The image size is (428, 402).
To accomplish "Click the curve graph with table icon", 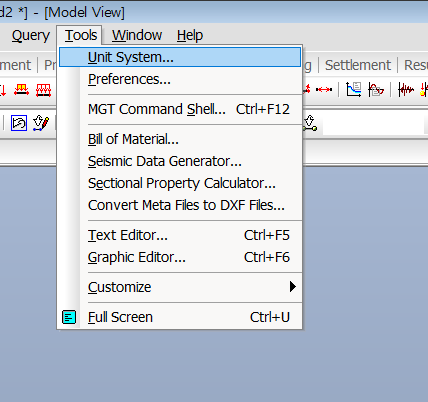I will click(x=353, y=89).
